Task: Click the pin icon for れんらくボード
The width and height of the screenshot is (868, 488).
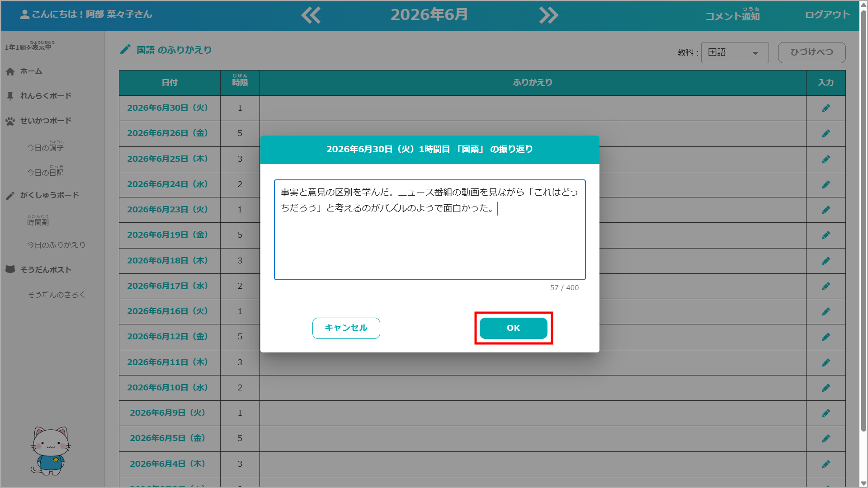Action: pos(10,96)
